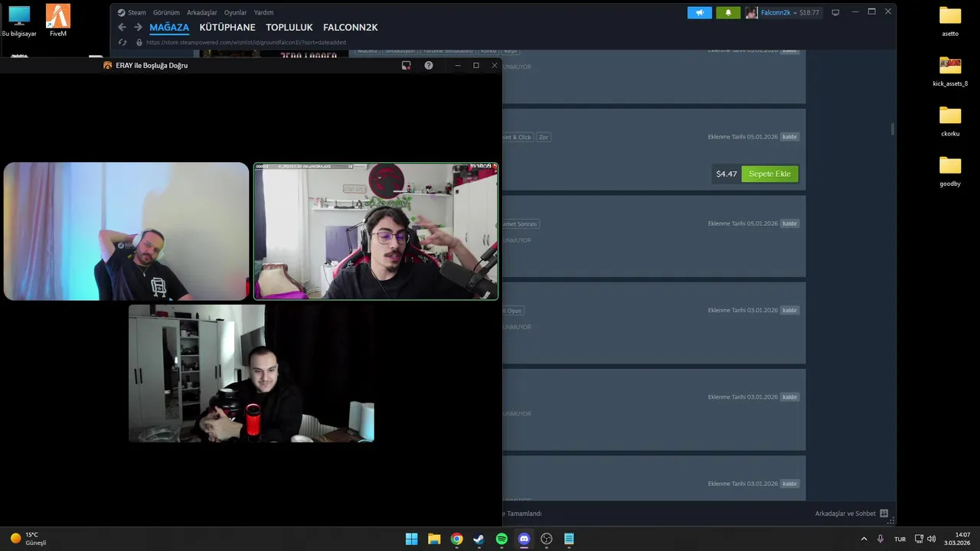Select the bottom video tile with red cup
Image resolution: width=980 pixels, height=551 pixels.
251,373
